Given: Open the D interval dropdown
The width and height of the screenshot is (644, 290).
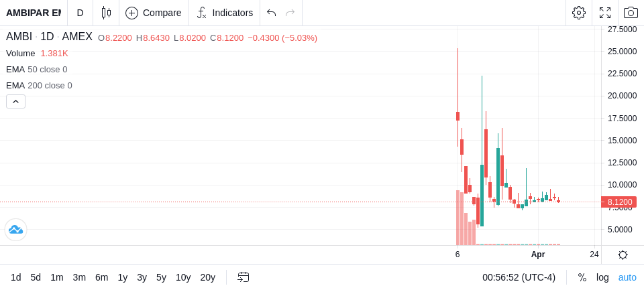Looking at the screenshot, I should pos(80,13).
